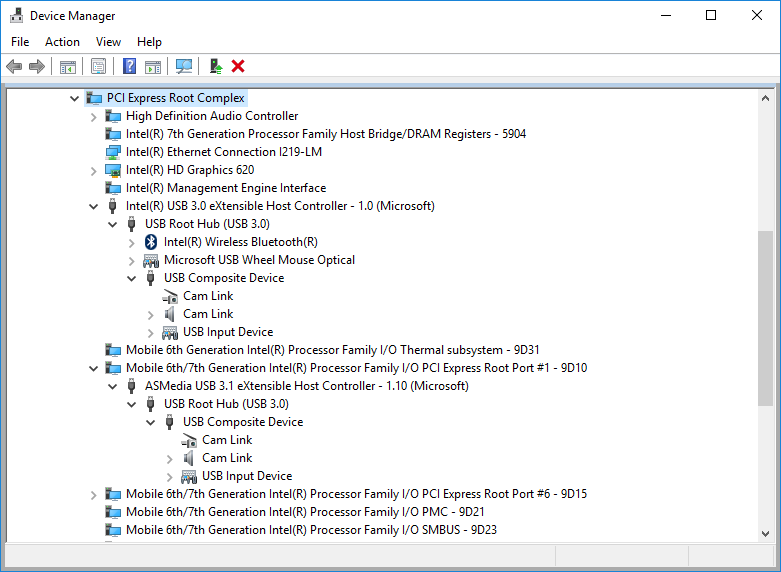Collapse the PCI Express Root Complex node
The width and height of the screenshot is (781, 572).
75,98
